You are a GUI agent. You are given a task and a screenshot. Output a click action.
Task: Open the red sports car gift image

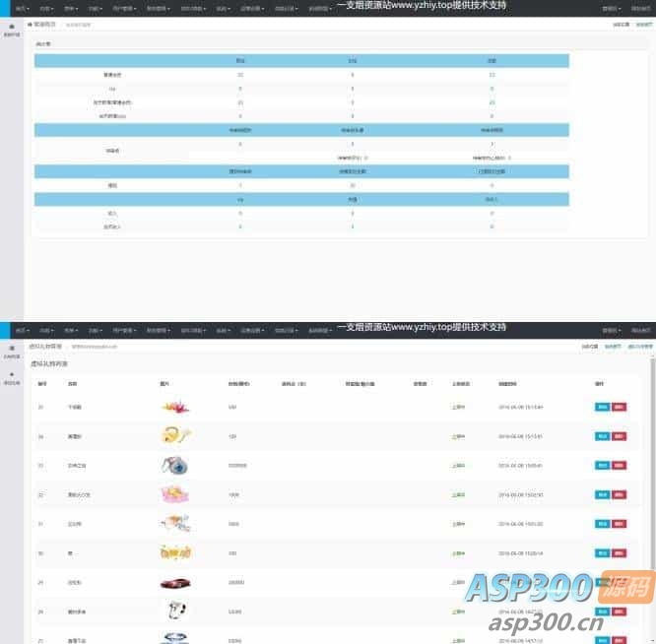[x=175, y=583]
